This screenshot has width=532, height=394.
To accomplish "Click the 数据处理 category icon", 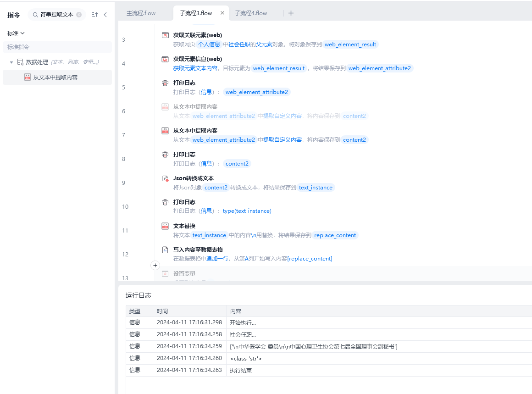I will pyautogui.click(x=20, y=62).
